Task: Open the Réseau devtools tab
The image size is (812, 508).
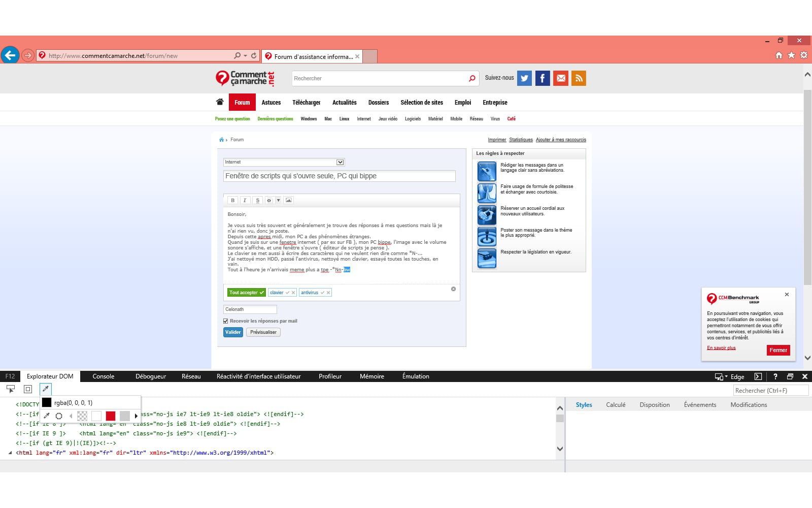Action: 191,376
